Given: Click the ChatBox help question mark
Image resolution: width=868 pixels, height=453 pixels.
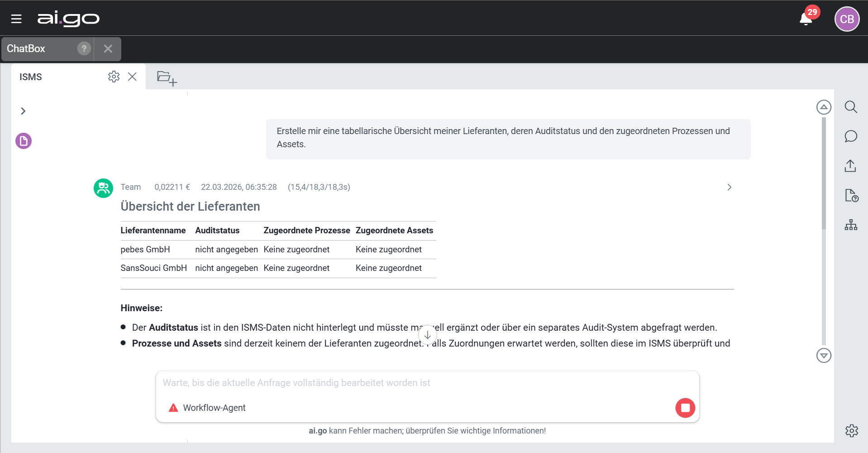Looking at the screenshot, I should [x=84, y=48].
